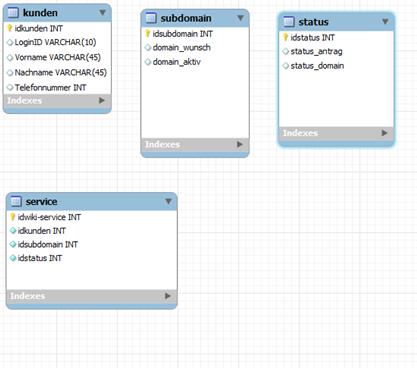
Task: Click the idwiki-service primary key icon
Action: click(x=13, y=217)
